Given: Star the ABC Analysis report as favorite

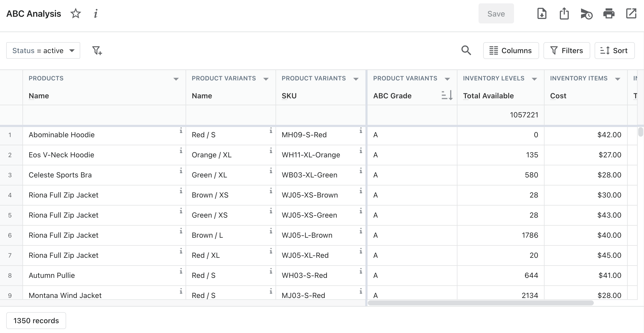Looking at the screenshot, I should coord(75,13).
